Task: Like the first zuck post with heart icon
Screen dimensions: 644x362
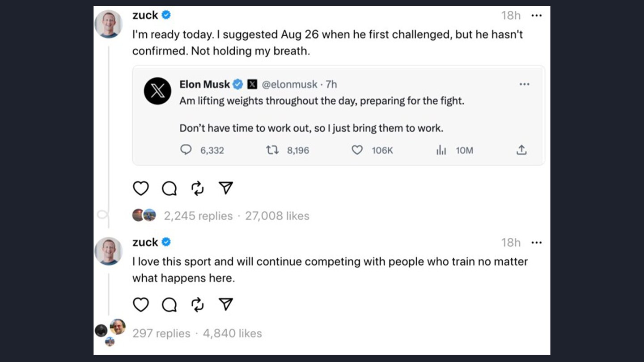Action: (x=141, y=189)
